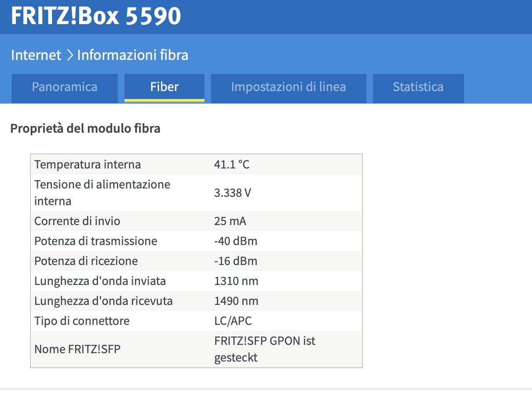Click the Corrente di invio label
Image resolution: width=532 pixels, height=416 pixels.
click(77, 221)
